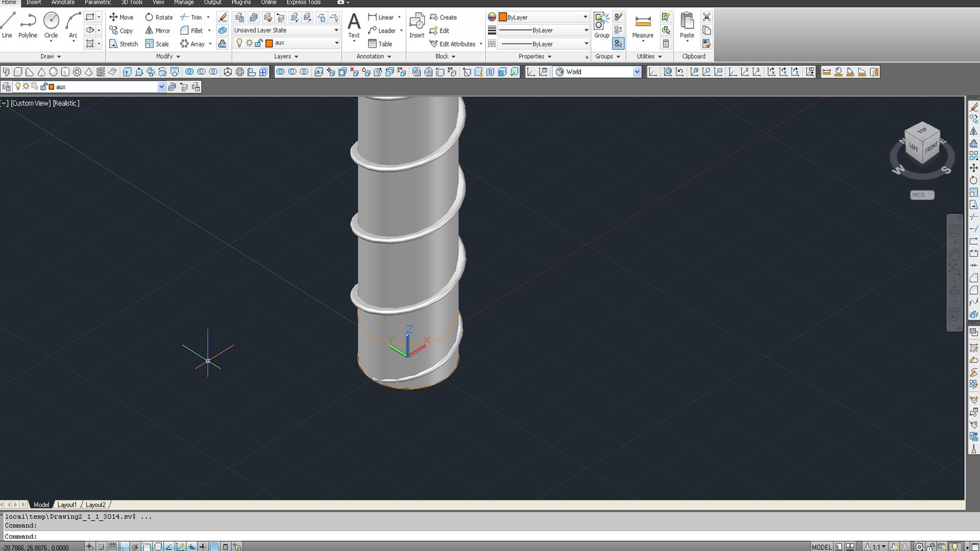
Task: Click the Edit Attributes button
Action: coord(453,44)
